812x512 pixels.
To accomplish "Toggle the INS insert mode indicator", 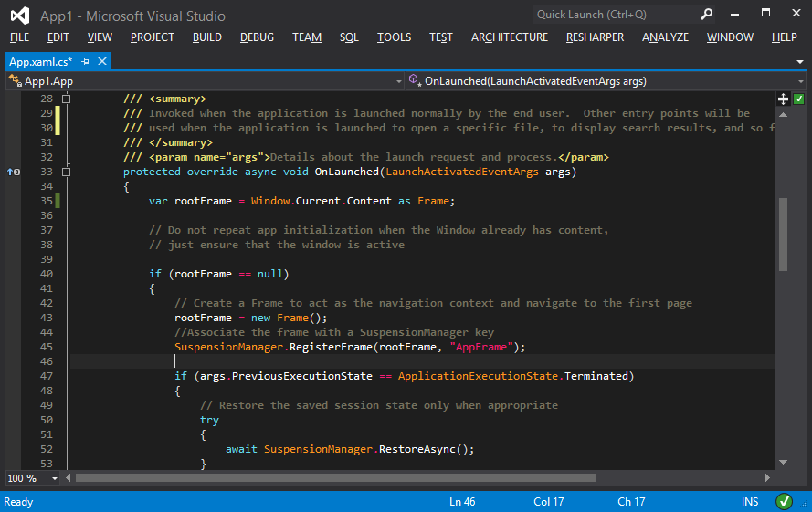I will click(750, 502).
